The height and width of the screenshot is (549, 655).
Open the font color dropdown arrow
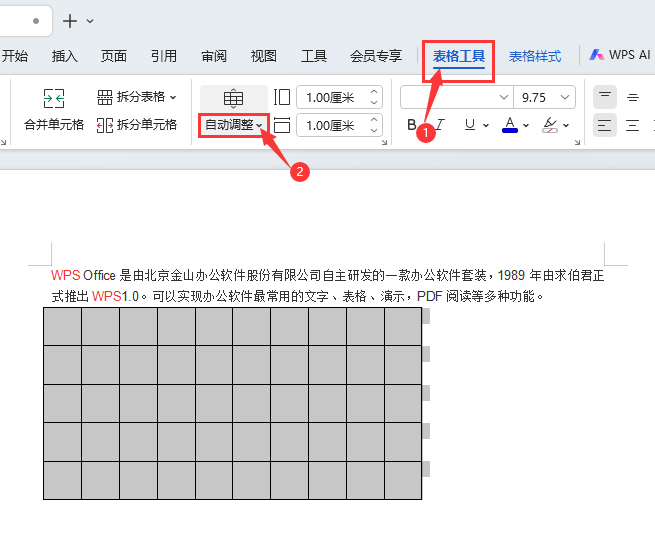[526, 125]
